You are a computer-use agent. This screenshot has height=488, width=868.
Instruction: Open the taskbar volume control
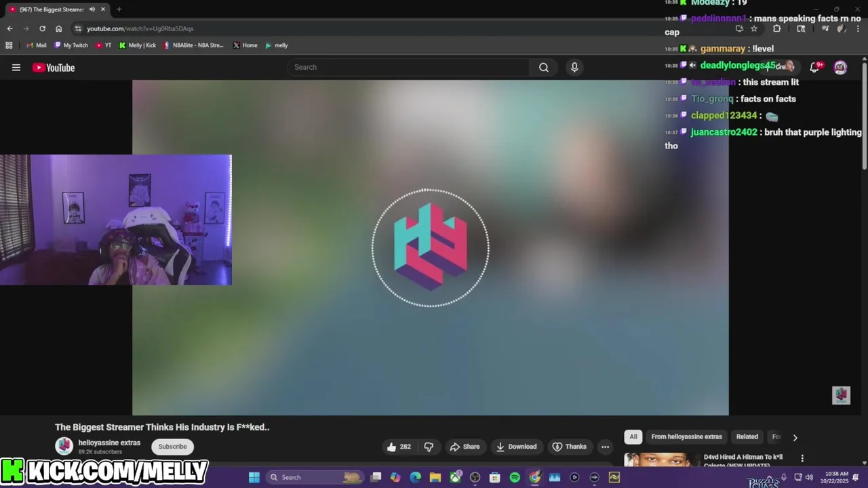tap(809, 477)
